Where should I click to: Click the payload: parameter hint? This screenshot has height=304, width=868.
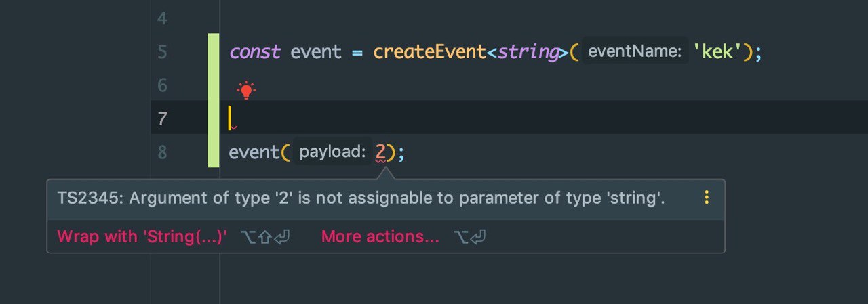(332, 152)
